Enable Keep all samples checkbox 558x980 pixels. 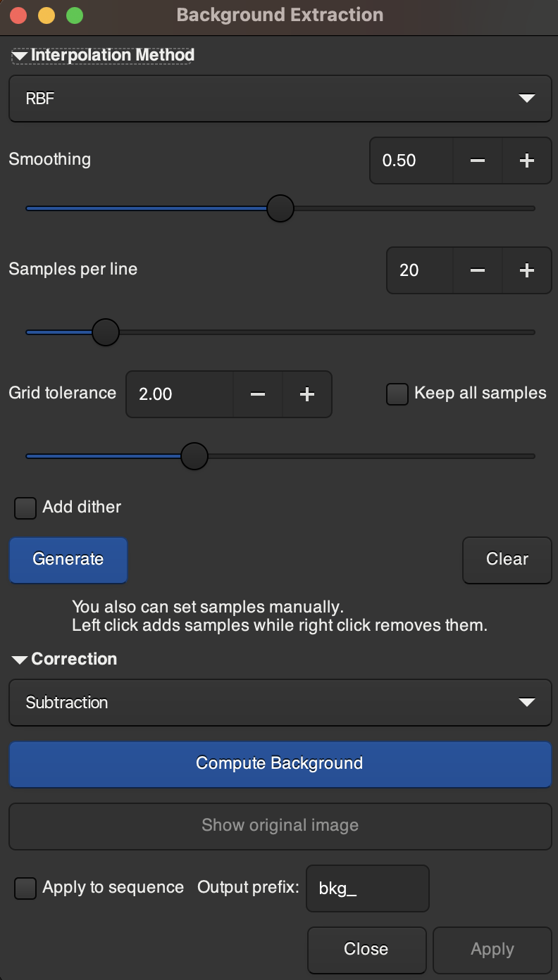tap(397, 394)
